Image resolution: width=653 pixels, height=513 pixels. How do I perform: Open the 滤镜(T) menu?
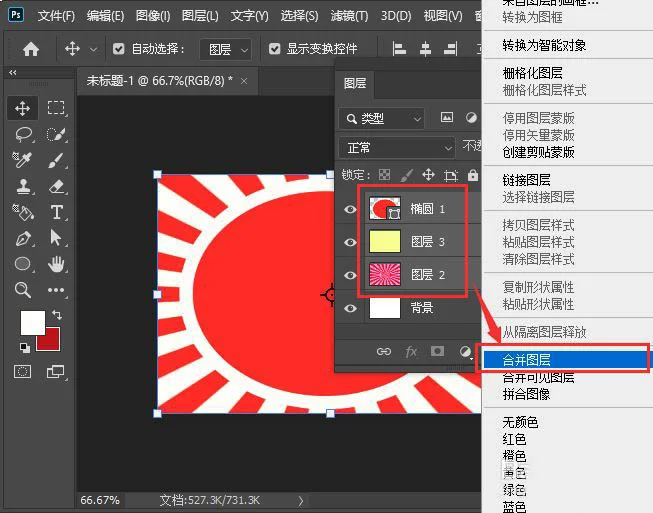(349, 16)
